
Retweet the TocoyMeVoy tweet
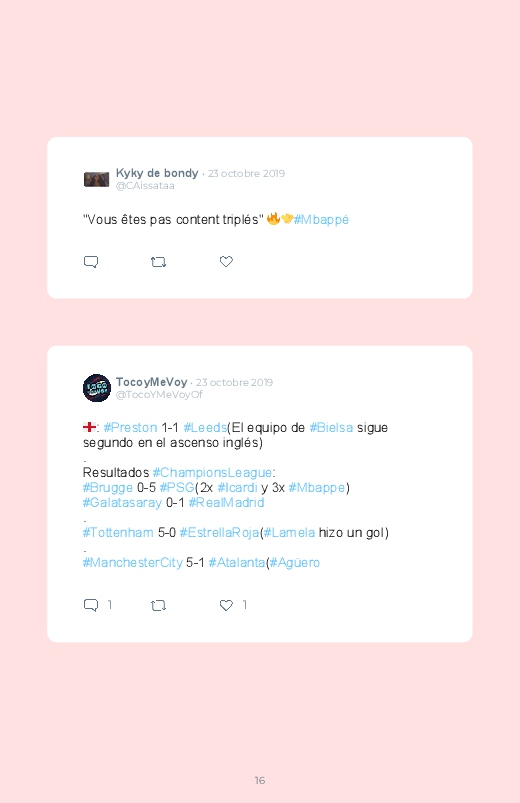click(x=158, y=606)
